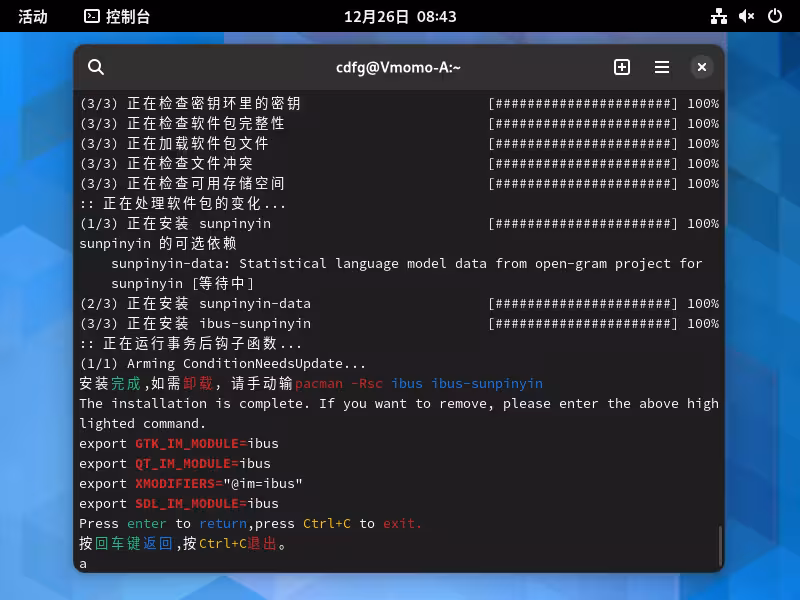800x600 pixels.
Task: Close the terminal window
Action: click(x=702, y=67)
